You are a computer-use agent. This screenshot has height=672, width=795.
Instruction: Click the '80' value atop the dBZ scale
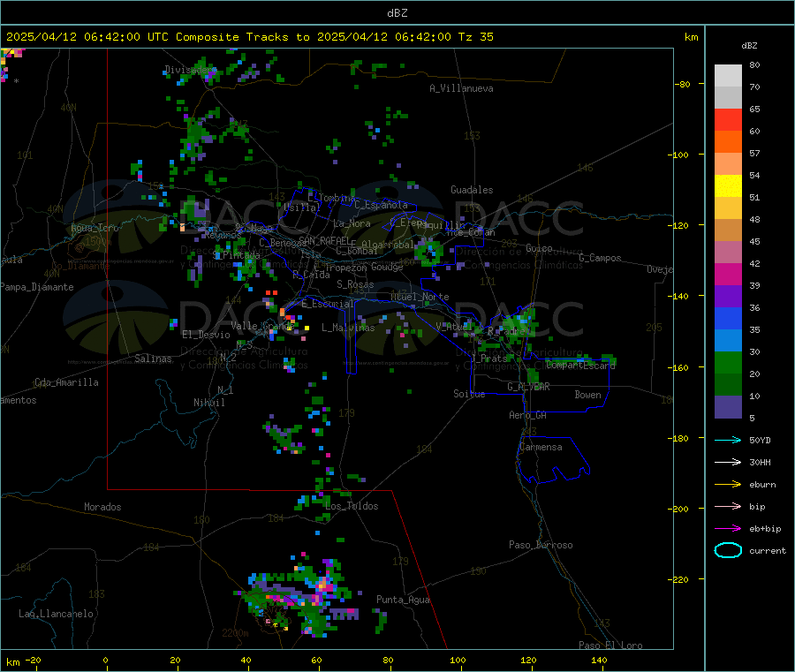click(x=754, y=64)
